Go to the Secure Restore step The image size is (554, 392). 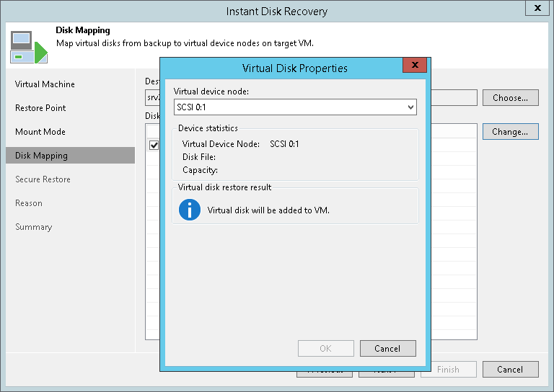coord(43,179)
